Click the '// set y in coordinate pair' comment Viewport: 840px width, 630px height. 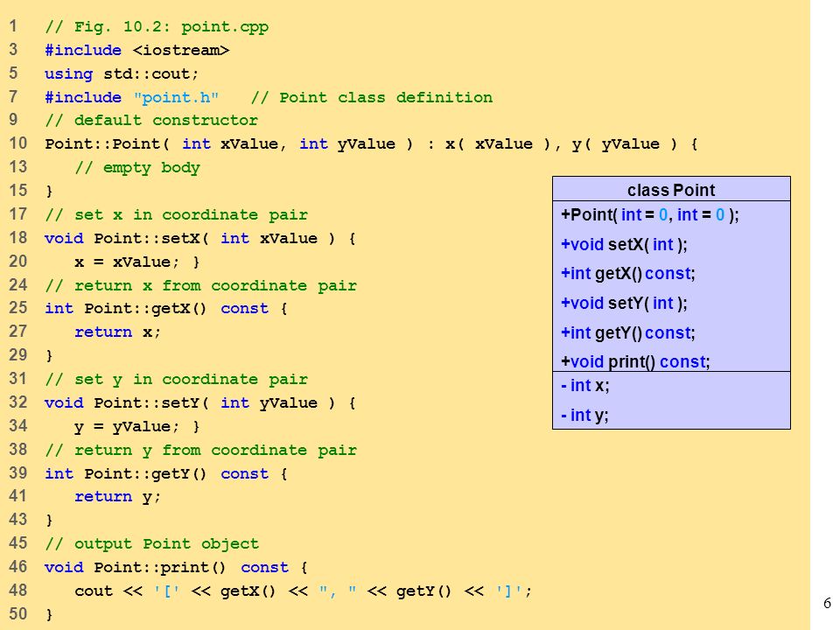click(x=177, y=379)
